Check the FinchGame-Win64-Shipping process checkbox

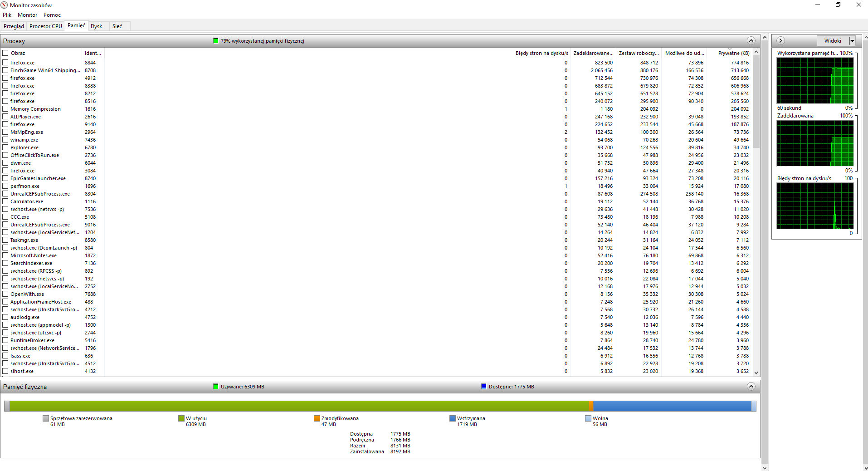pyautogui.click(x=5, y=70)
